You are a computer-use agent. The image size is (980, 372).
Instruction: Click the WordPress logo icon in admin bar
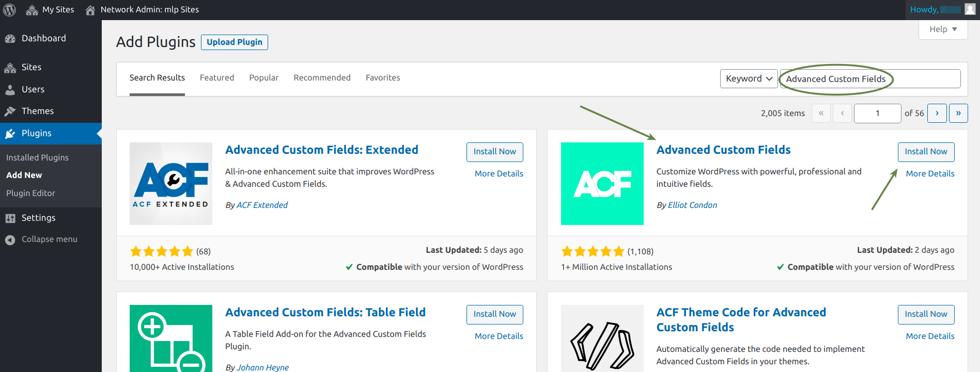click(x=9, y=10)
